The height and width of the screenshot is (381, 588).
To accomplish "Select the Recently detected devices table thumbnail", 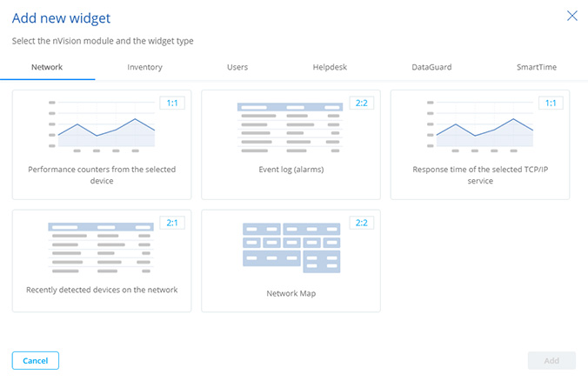I will 101,248.
